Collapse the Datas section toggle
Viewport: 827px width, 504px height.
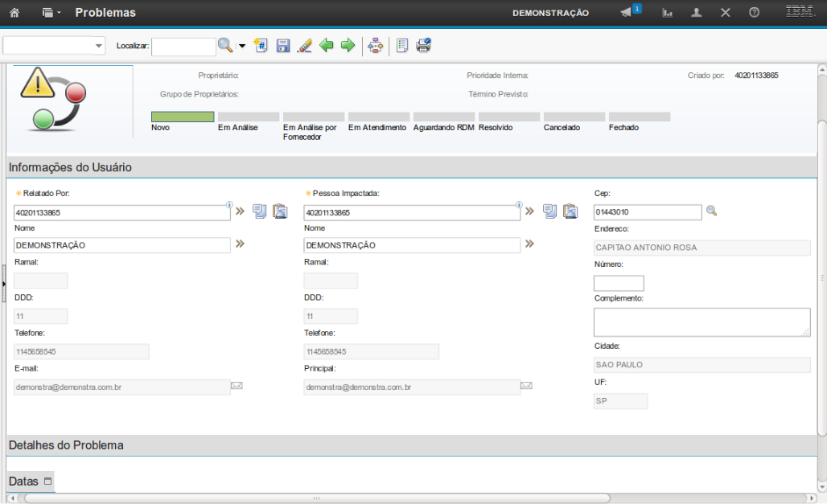(47, 481)
